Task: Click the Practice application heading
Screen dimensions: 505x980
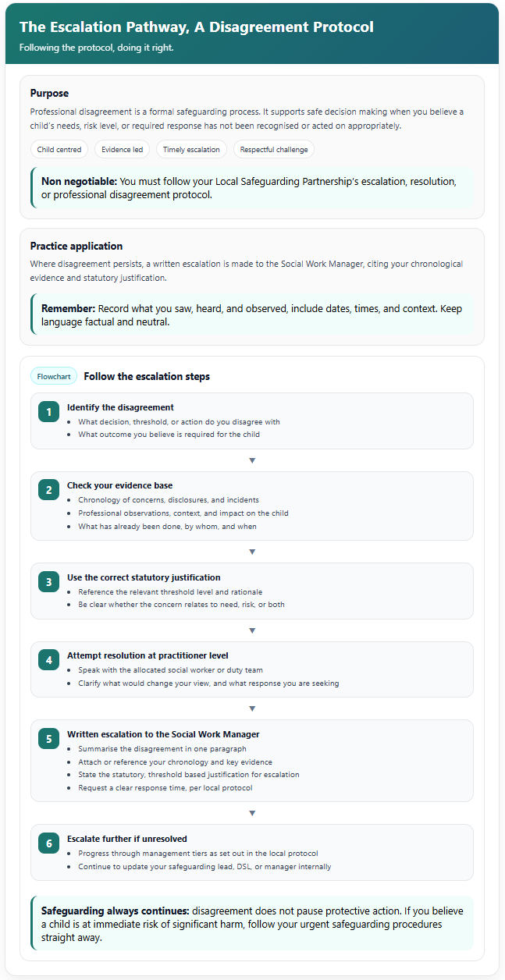Action: coord(76,247)
